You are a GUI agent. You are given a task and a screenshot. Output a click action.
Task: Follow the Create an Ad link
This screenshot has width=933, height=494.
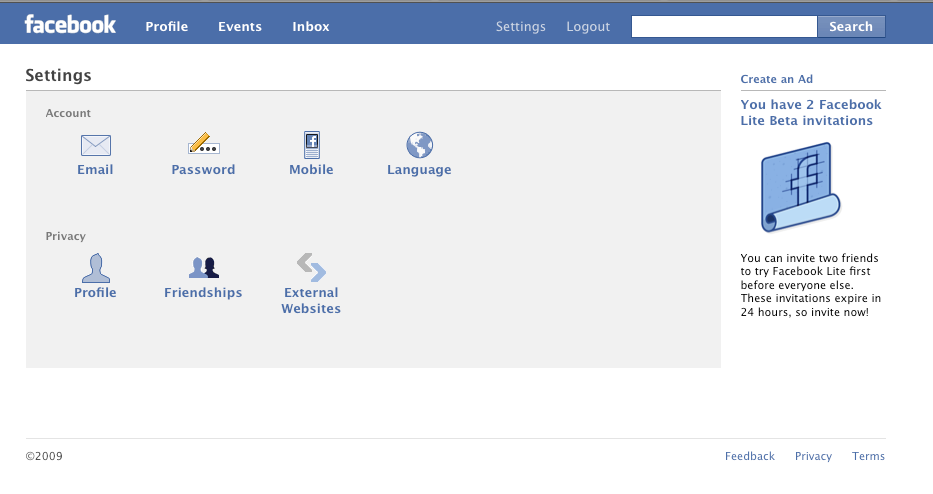[777, 79]
